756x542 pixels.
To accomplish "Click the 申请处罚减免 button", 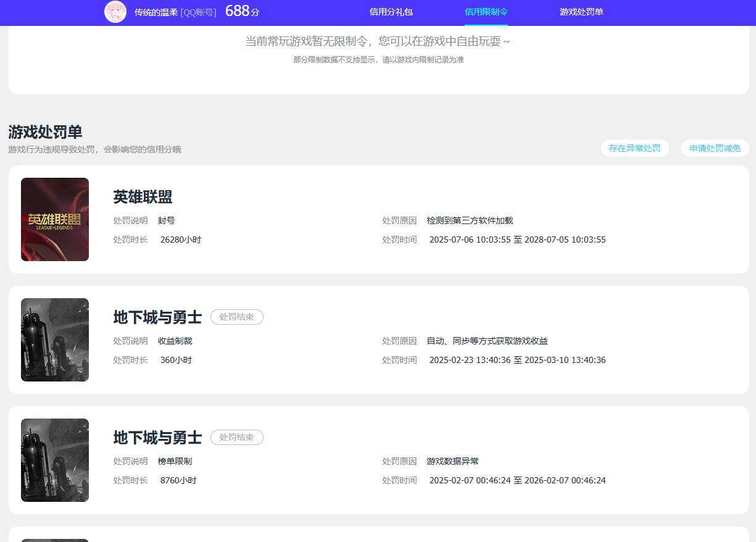I will (x=715, y=148).
